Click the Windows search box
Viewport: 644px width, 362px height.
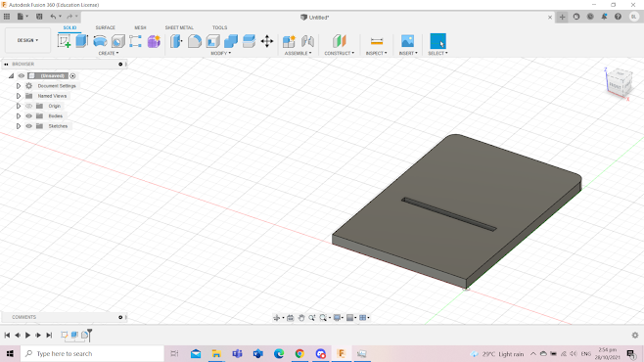92,353
